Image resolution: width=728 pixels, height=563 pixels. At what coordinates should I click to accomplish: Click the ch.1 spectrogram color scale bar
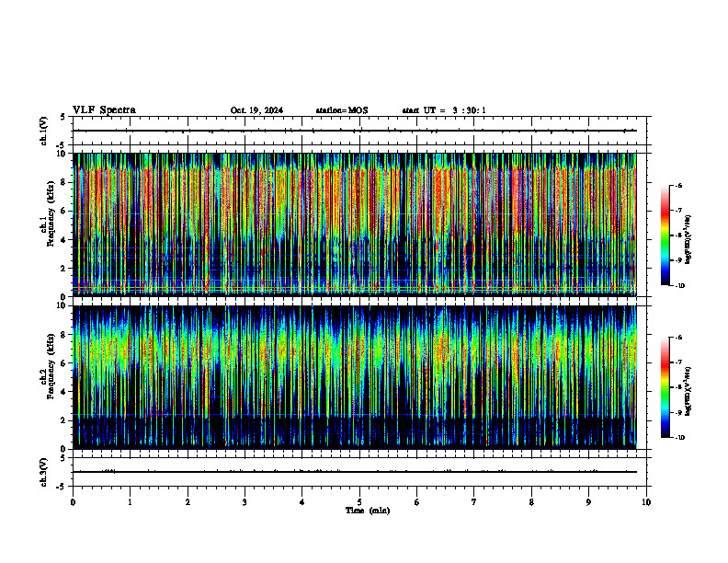point(665,236)
